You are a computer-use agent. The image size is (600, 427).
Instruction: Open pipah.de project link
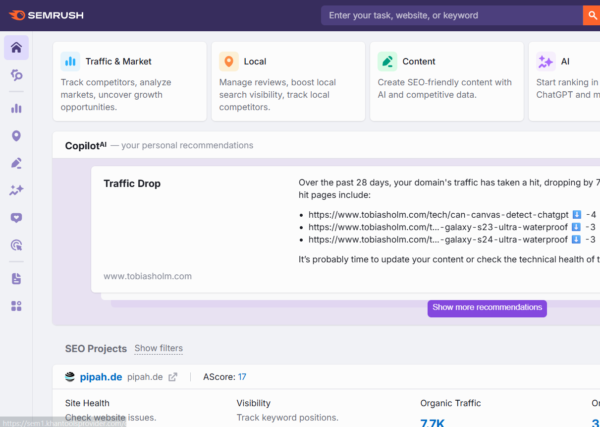click(x=101, y=377)
